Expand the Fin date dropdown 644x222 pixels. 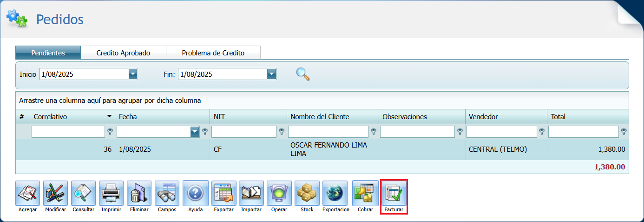(x=272, y=74)
